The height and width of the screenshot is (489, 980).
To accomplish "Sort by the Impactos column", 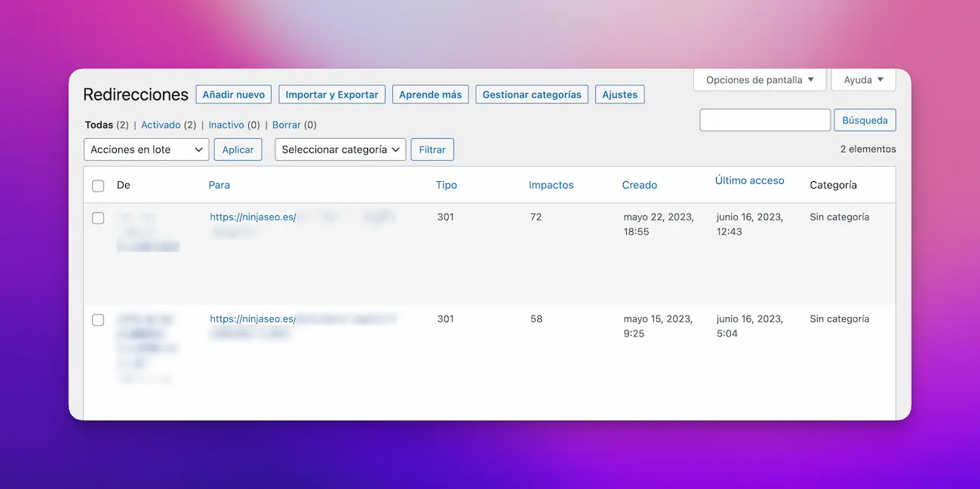I will pos(551,185).
